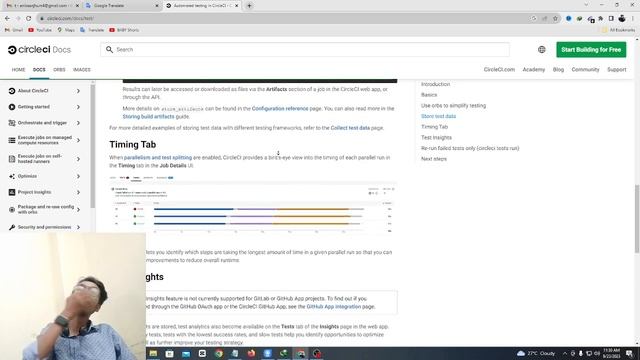Open the Community header link
This screenshot has height=360, width=640.
pyautogui.click(x=585, y=70)
